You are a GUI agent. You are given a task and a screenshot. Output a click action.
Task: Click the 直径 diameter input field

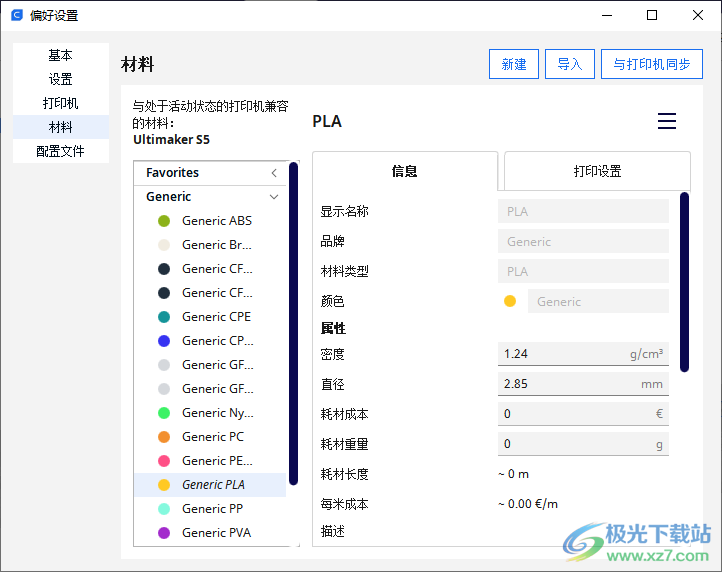tap(583, 384)
